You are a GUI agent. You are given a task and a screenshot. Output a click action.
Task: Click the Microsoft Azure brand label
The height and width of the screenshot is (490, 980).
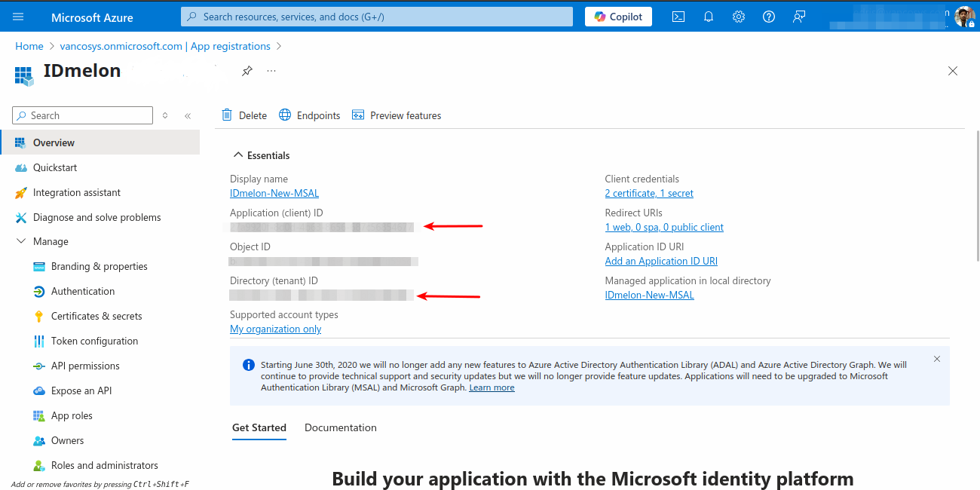pos(92,17)
